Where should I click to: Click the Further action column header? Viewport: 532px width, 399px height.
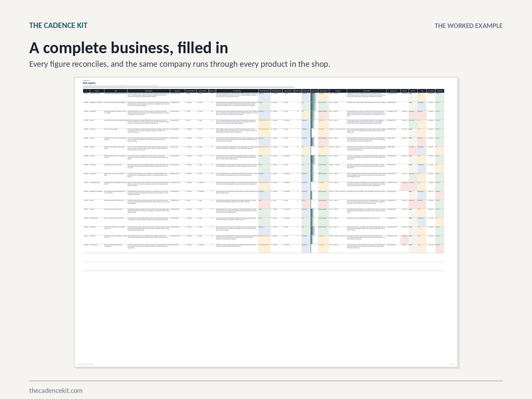[x=367, y=91]
